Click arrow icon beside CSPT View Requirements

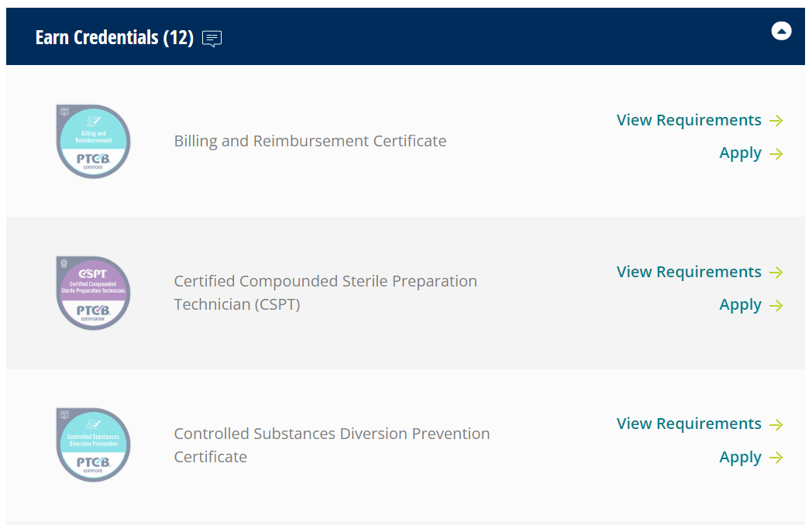click(776, 273)
